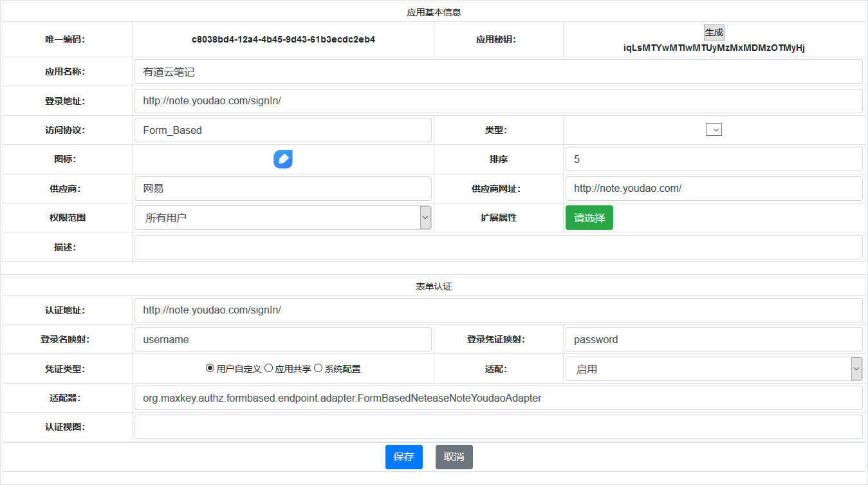The width and height of the screenshot is (868, 495).
Task: Select the 用户自定义 radio button
Action: click(x=210, y=368)
